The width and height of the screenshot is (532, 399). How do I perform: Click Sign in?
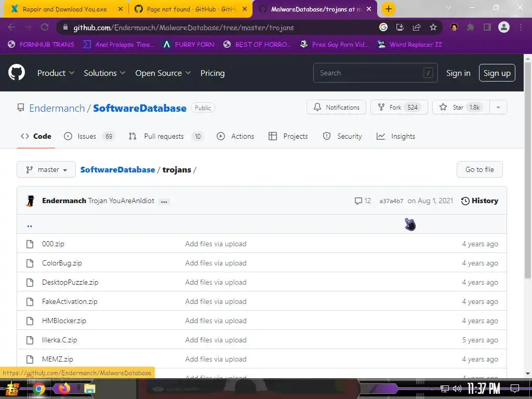tap(458, 73)
